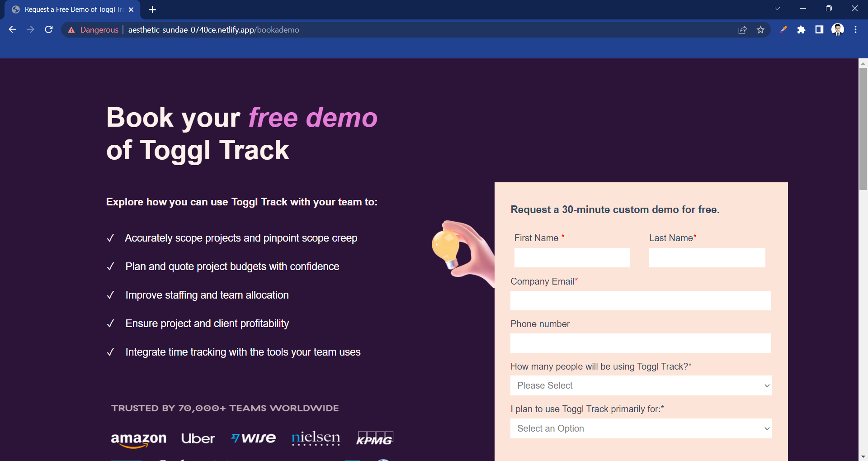This screenshot has height=461, width=868.
Task: Open the Chrome profile avatar
Action: [838, 30]
